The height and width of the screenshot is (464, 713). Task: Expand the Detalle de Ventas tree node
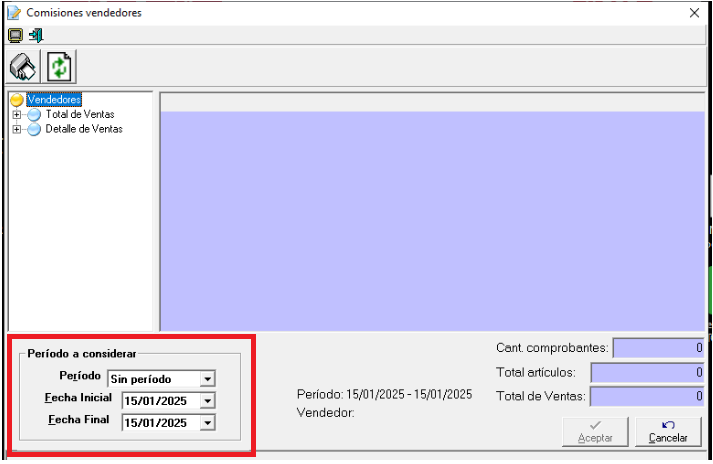point(17,130)
